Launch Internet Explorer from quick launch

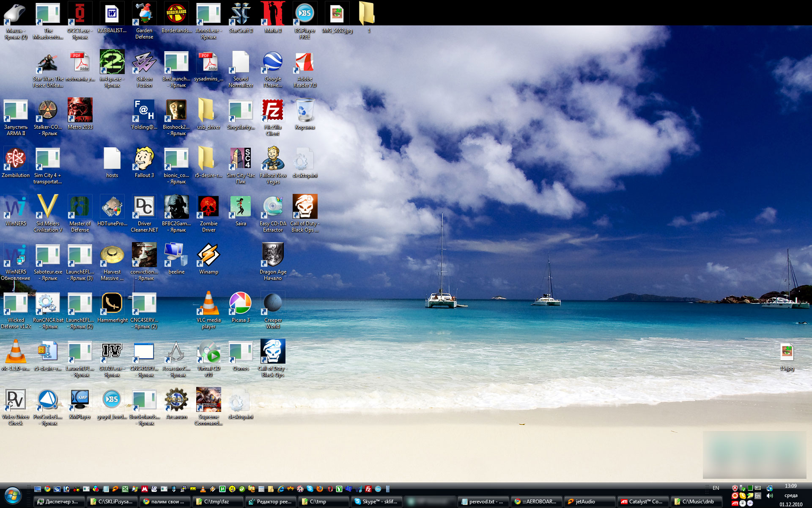(281, 489)
